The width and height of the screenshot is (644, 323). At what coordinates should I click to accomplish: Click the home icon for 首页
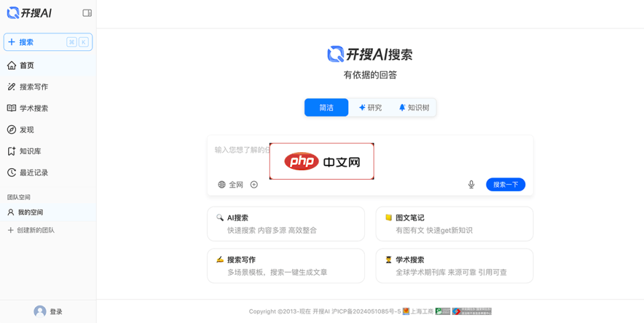tap(11, 65)
